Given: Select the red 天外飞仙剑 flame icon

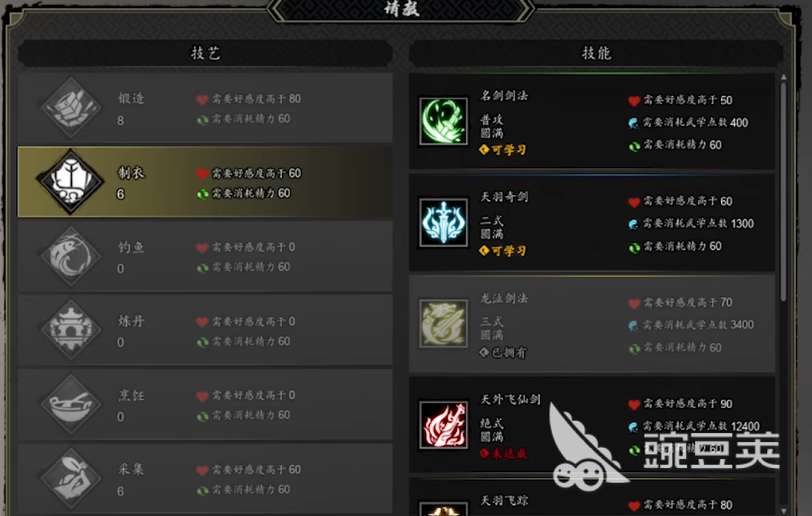Looking at the screenshot, I should click(443, 425).
